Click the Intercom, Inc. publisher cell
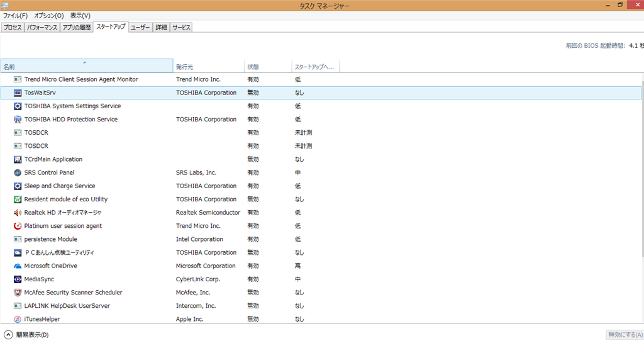The image size is (644, 343). pos(196,306)
